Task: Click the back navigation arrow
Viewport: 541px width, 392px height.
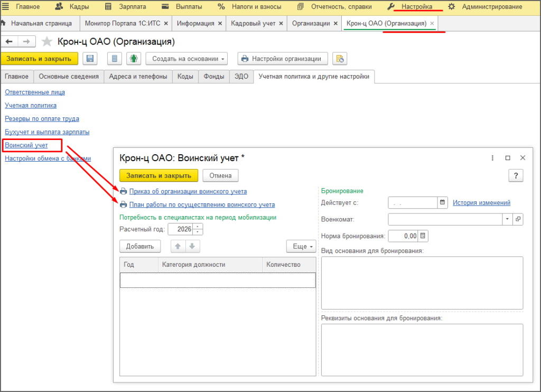Action: [11, 42]
